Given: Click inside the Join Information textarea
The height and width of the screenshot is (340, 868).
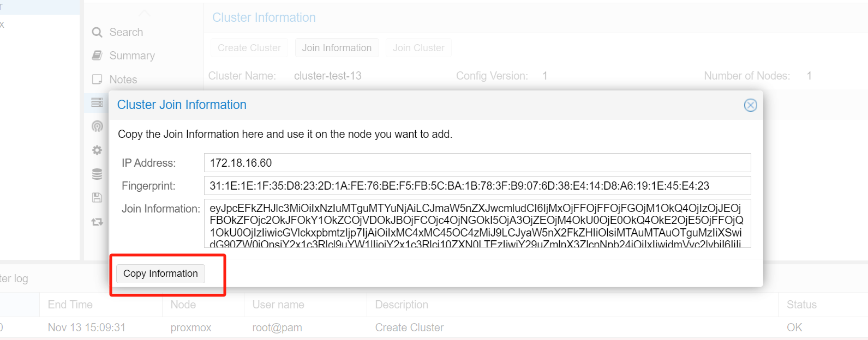Looking at the screenshot, I should click(477, 223).
